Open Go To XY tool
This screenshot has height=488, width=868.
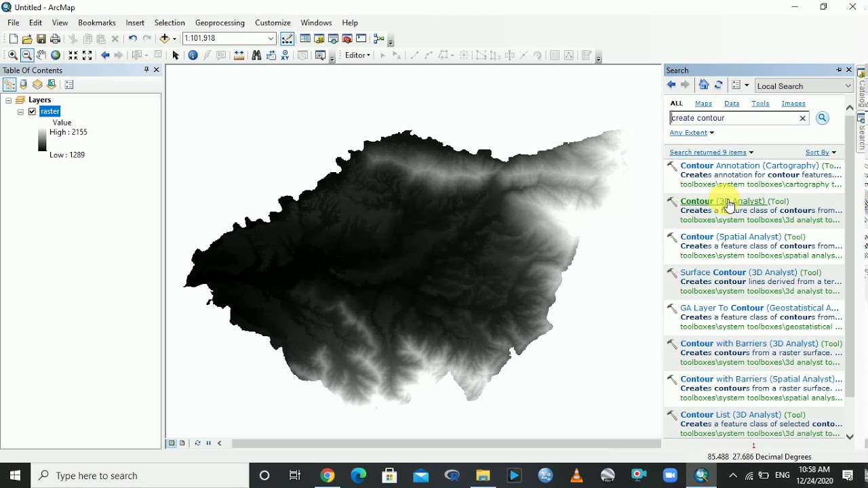[x=285, y=56]
